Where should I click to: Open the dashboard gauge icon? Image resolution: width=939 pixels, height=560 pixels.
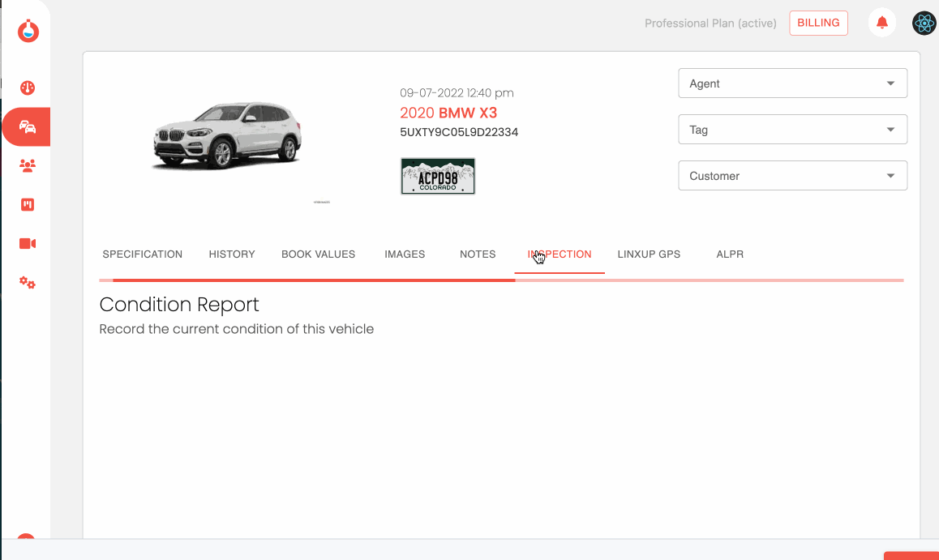(x=28, y=88)
